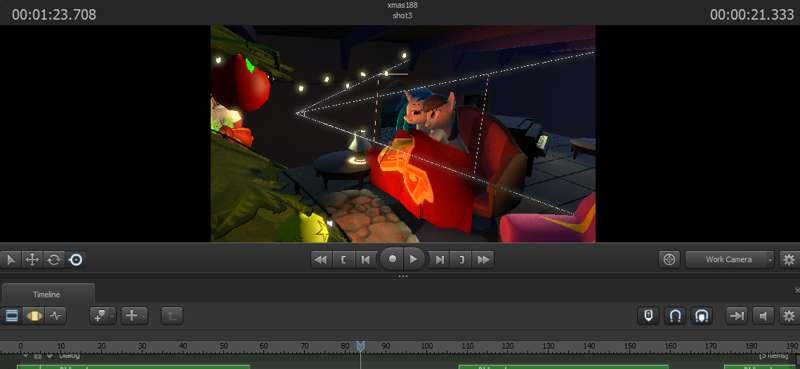Viewport: 800px width, 369px height.
Task: Switch to Clip Editor mode
Action: click(11, 316)
